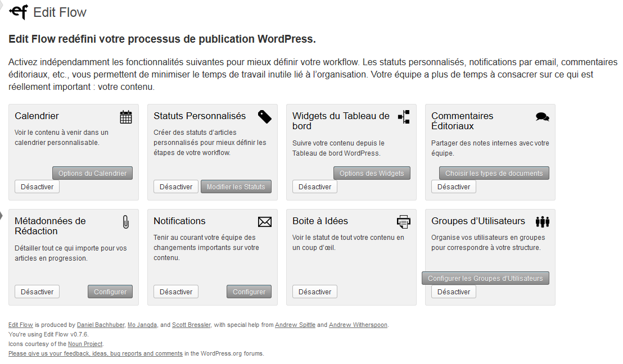Click 'Partager des notes internes' description
623x364 pixels.
pyautogui.click(x=490, y=148)
